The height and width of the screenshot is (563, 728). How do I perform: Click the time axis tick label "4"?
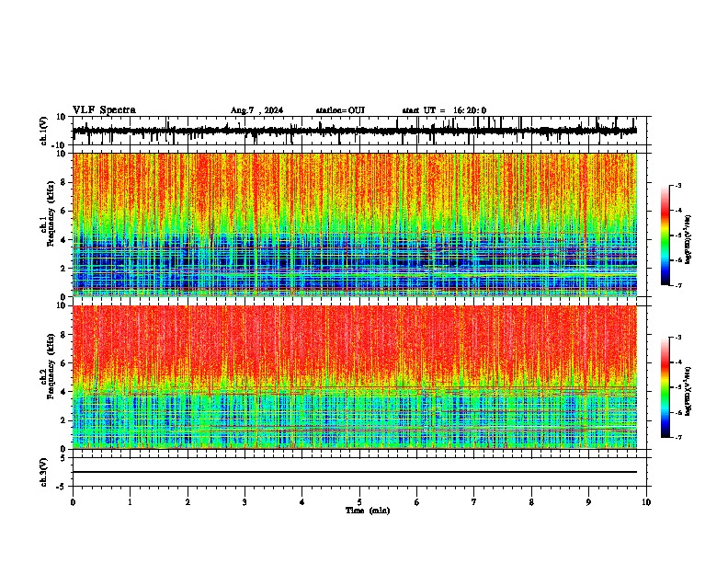pos(302,502)
